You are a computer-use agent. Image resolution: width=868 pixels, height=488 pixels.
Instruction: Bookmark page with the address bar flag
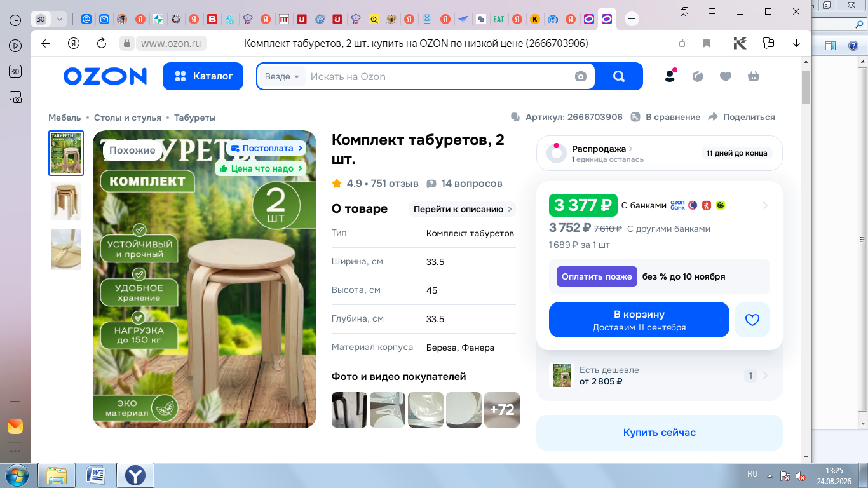[x=707, y=43]
